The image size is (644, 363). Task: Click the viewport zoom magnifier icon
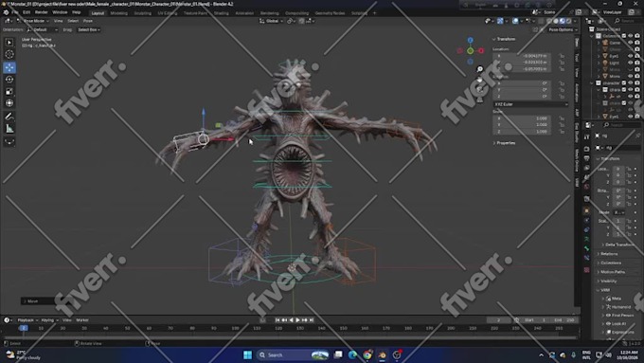pos(480,69)
